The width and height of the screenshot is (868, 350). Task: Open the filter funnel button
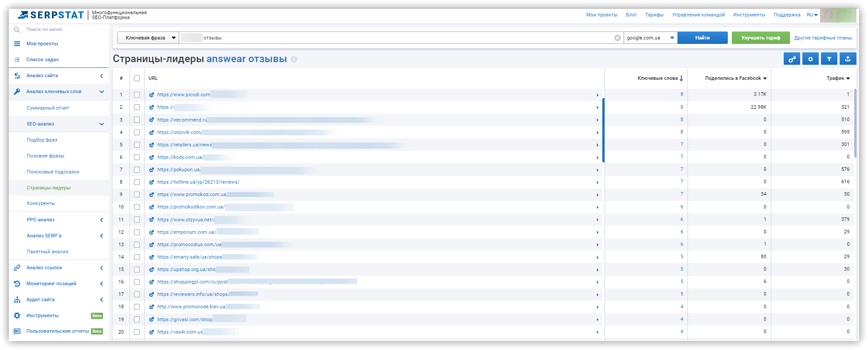[829, 59]
